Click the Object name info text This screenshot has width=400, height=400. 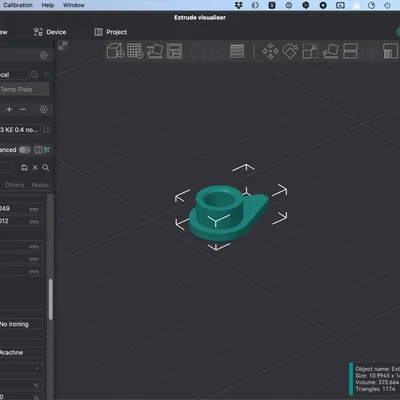click(377, 369)
